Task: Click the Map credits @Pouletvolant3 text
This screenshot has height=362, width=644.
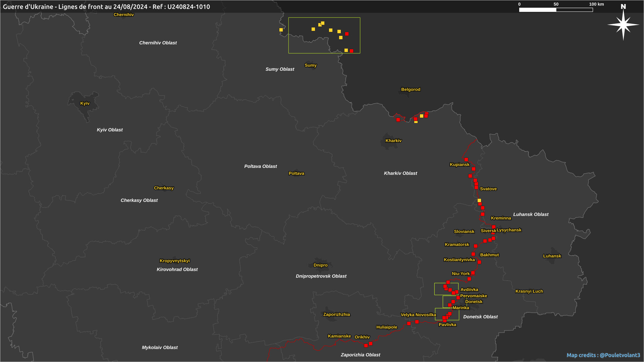Action: point(603,355)
